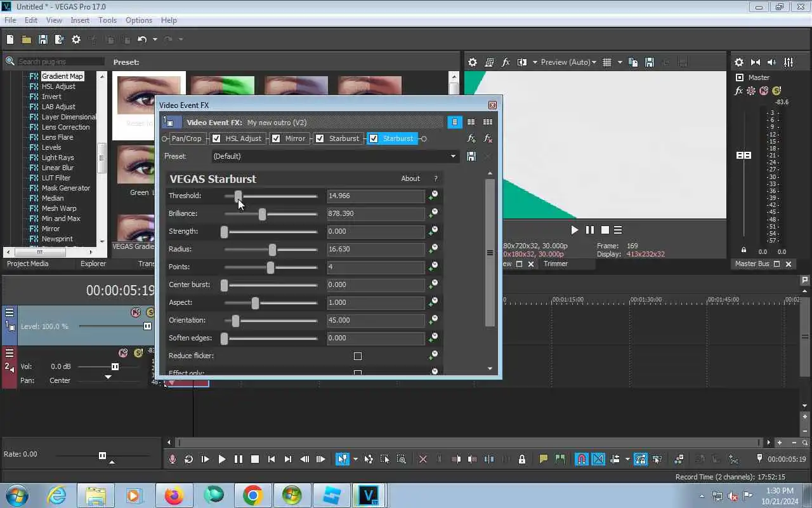The width and height of the screenshot is (812, 508).
Task: Click the ? help button in VEGAS Starburst
Action: click(435, 178)
